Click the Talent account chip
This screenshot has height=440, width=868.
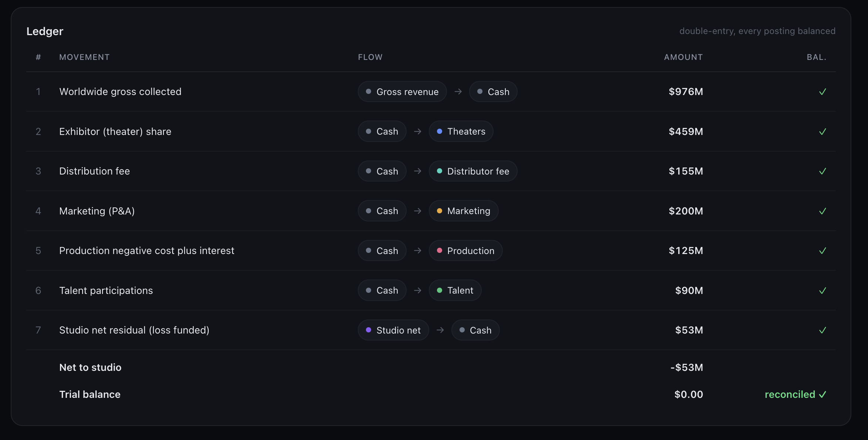pyautogui.click(x=455, y=290)
